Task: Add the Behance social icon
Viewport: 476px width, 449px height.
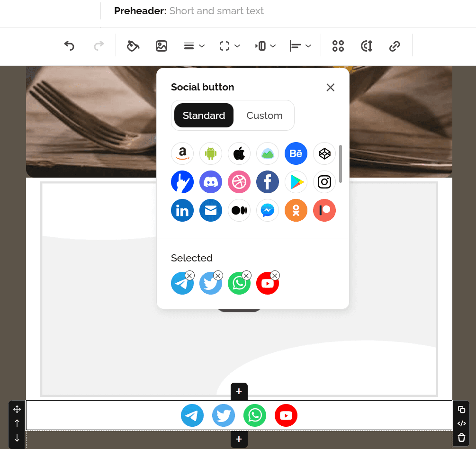Action: coord(296,153)
